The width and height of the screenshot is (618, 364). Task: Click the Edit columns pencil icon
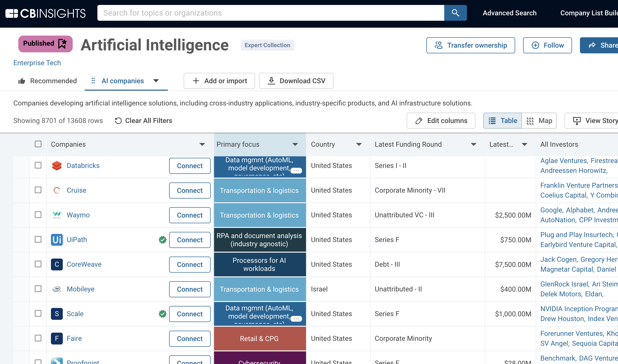pyautogui.click(x=419, y=121)
